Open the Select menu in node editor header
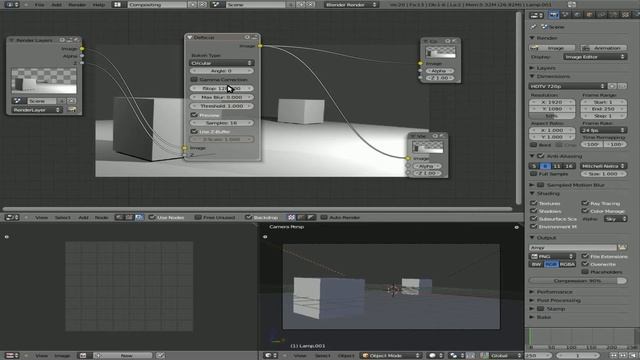Viewport: 640px width, 360px height. point(63,218)
